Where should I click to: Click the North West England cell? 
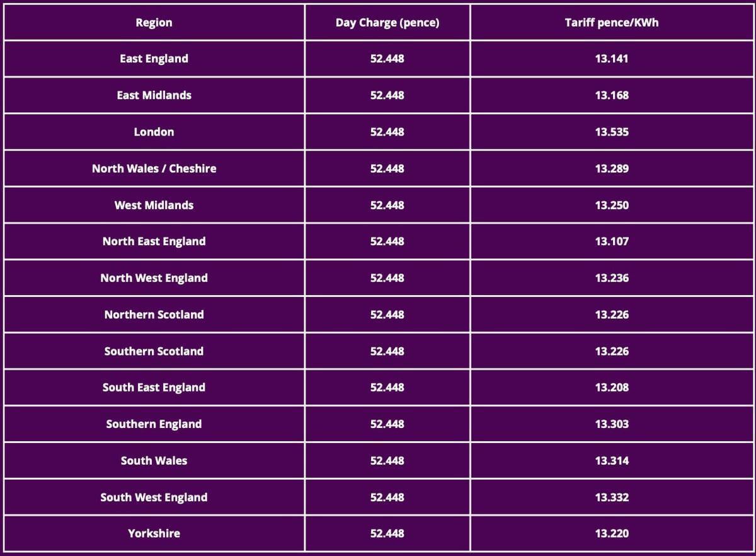point(154,278)
